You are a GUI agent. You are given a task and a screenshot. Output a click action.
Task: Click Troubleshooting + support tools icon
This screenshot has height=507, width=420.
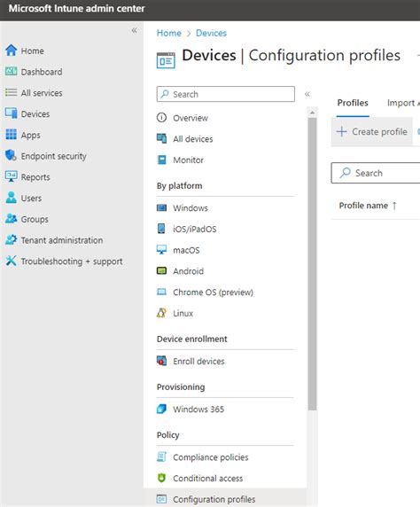point(11,261)
